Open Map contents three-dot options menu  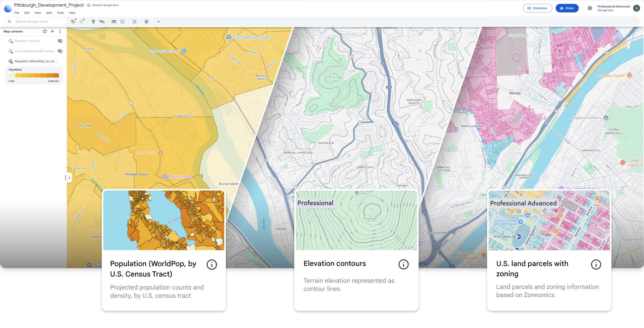60,31
